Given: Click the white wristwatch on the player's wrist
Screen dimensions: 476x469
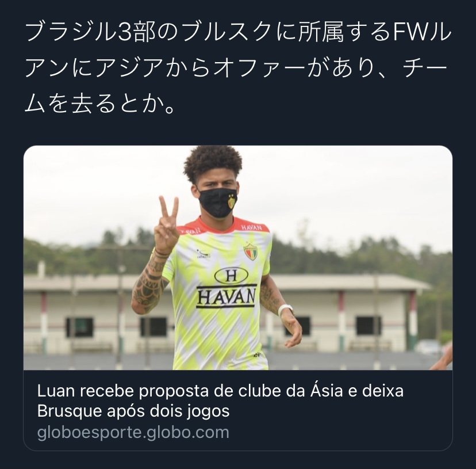Looking at the screenshot, I should (x=285, y=310).
